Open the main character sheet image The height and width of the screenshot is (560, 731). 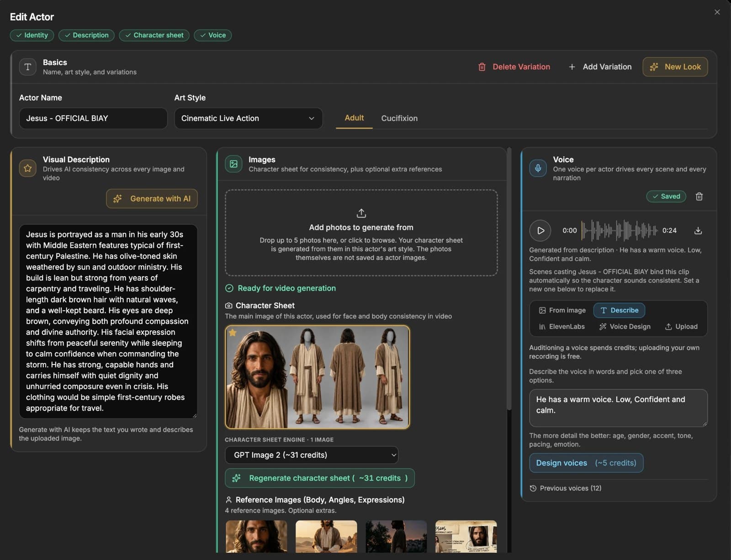click(x=318, y=377)
